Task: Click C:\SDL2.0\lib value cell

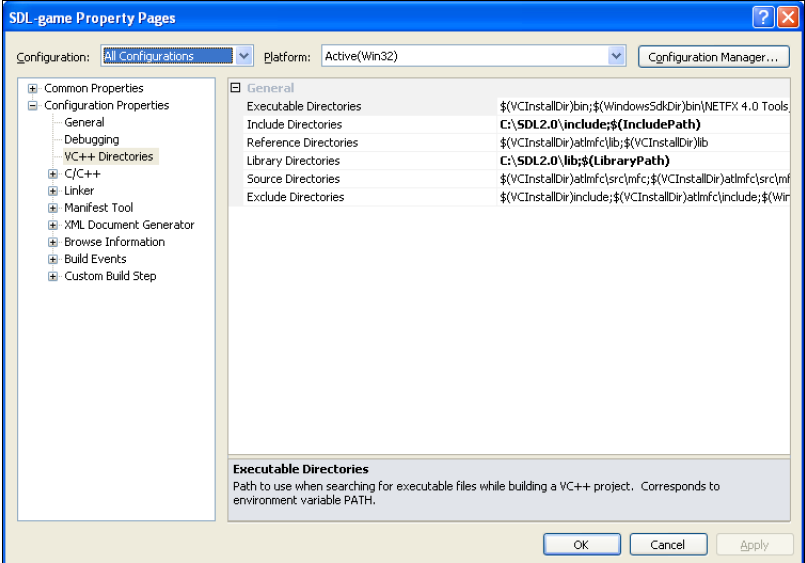Action: [x=644, y=161]
